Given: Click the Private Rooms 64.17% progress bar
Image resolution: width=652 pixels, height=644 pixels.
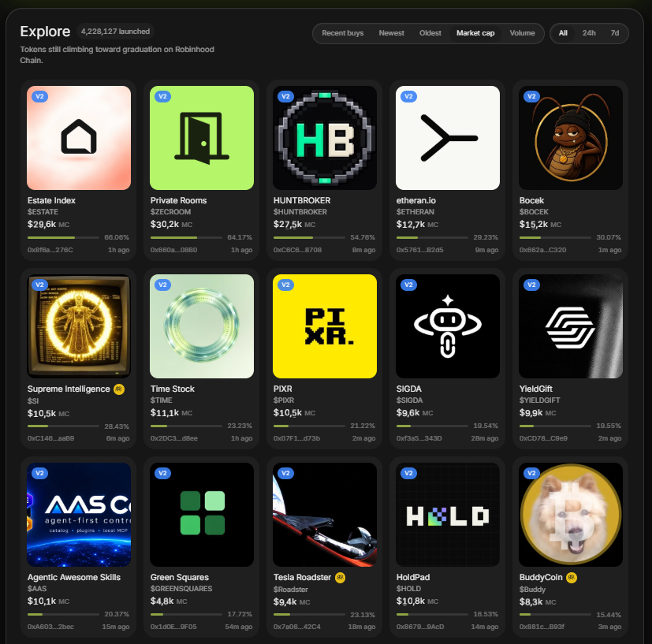Looking at the screenshot, I should [x=187, y=237].
